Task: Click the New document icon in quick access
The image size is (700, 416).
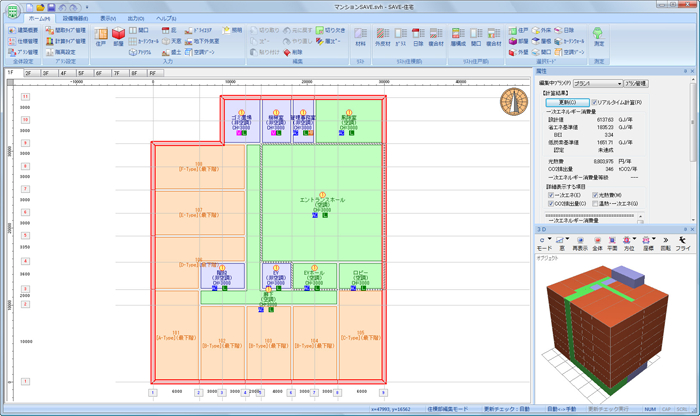Action: coord(29,7)
